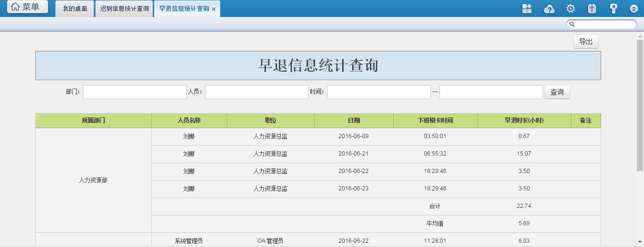Click the 早退时长(小时) column header

524,121
